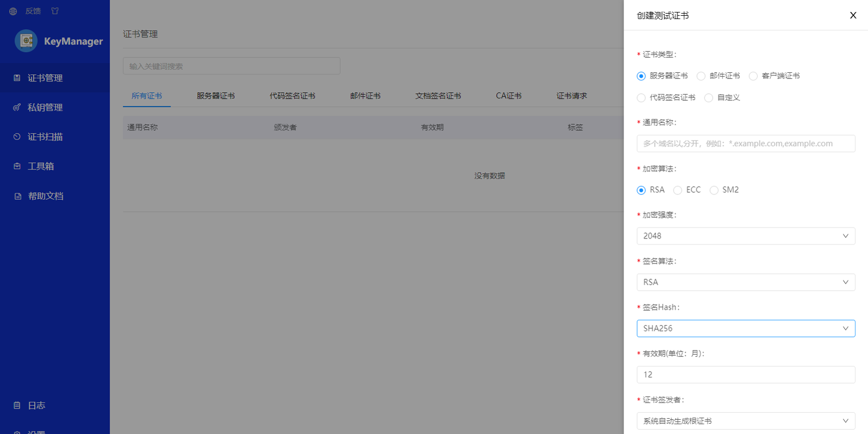
Task: Focus the 输入关键词搜索 search box
Action: click(231, 66)
